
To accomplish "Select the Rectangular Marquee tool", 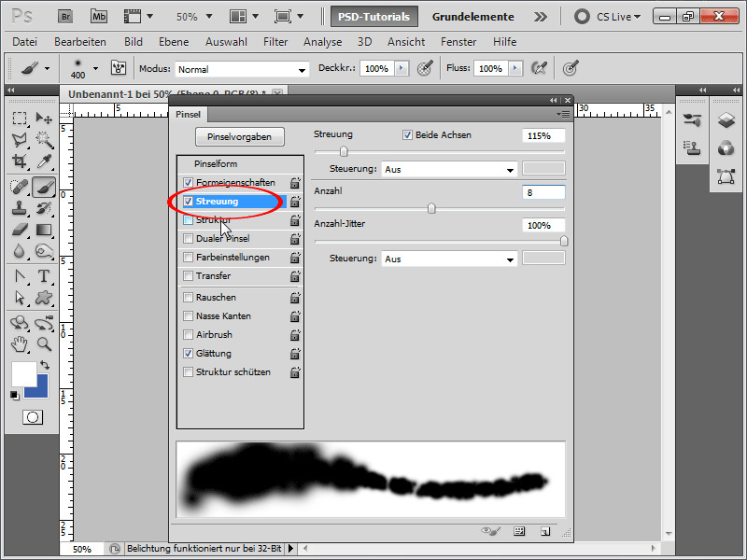I will pyautogui.click(x=20, y=119).
